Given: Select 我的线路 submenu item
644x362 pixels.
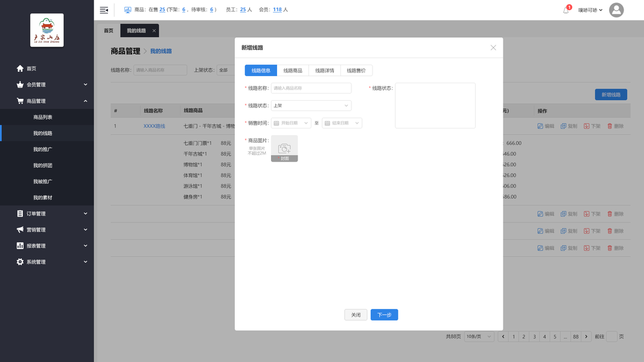Looking at the screenshot, I should [47, 133].
